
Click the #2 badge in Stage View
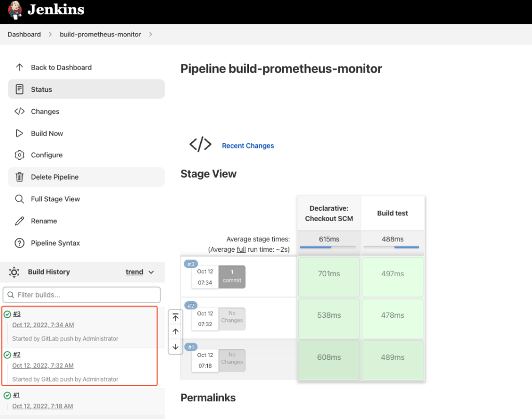click(x=191, y=305)
